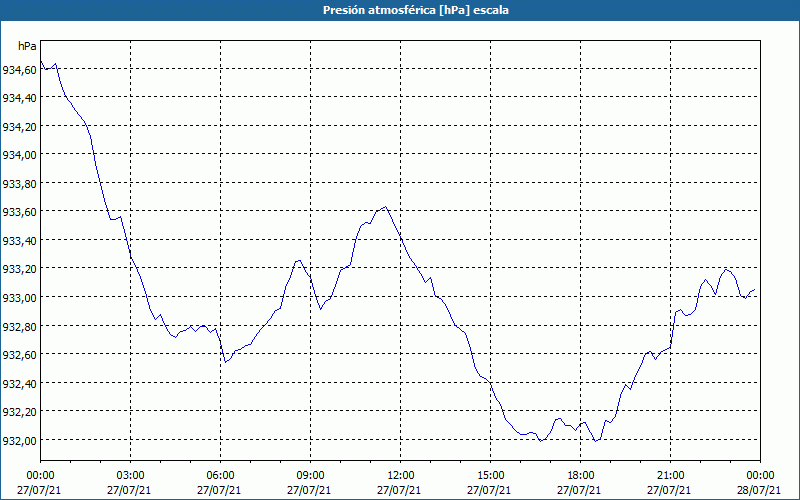Click the y-axis label 934,40
Viewport: 800px width, 500px height.
click(x=19, y=98)
